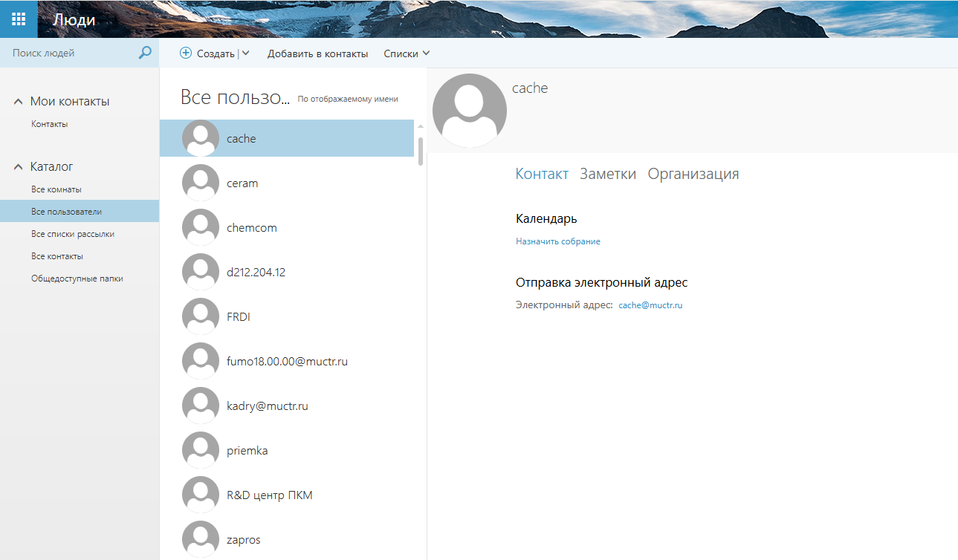This screenshot has width=958, height=560.
Task: Click Назначить собрание link
Action: pyautogui.click(x=558, y=241)
